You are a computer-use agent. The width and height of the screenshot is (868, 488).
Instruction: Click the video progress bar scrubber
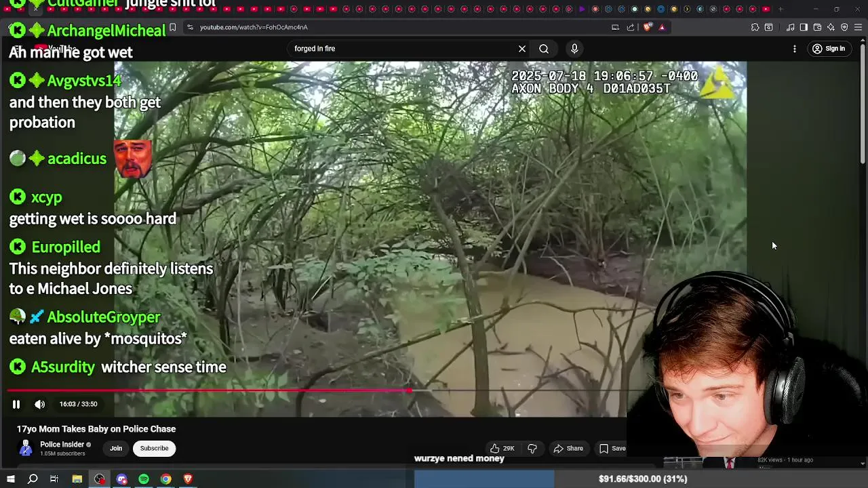click(x=410, y=390)
